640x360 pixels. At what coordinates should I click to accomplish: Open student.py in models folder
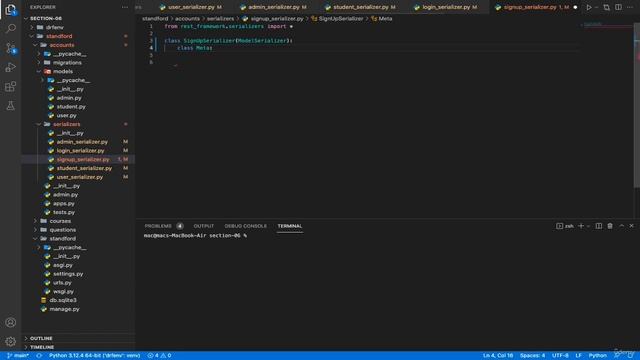tap(78, 107)
